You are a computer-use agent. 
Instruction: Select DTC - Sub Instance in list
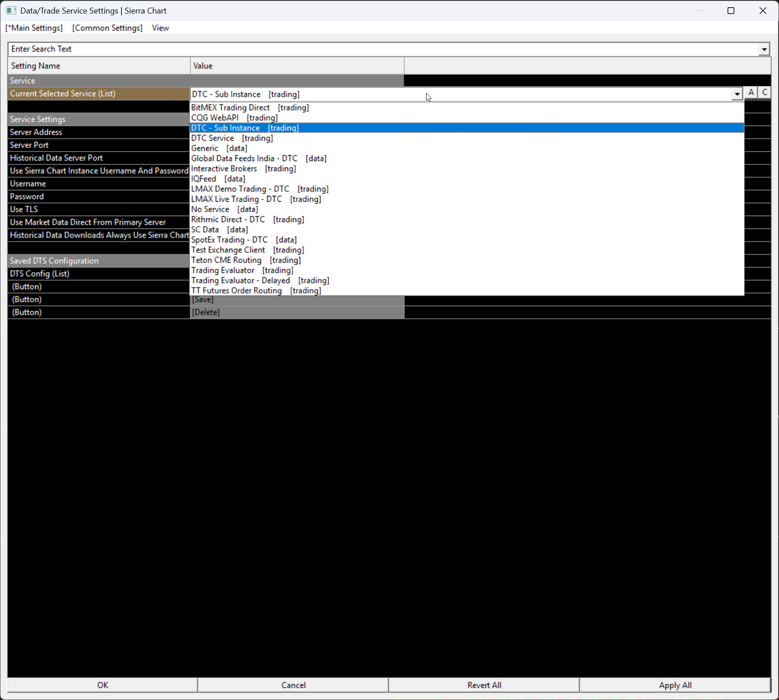[467, 128]
